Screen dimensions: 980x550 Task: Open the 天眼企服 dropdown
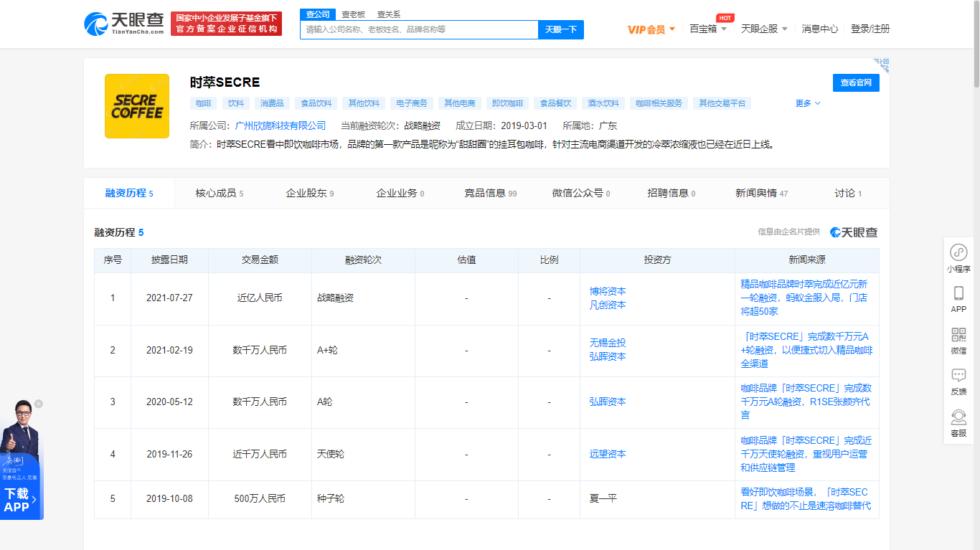coord(764,29)
